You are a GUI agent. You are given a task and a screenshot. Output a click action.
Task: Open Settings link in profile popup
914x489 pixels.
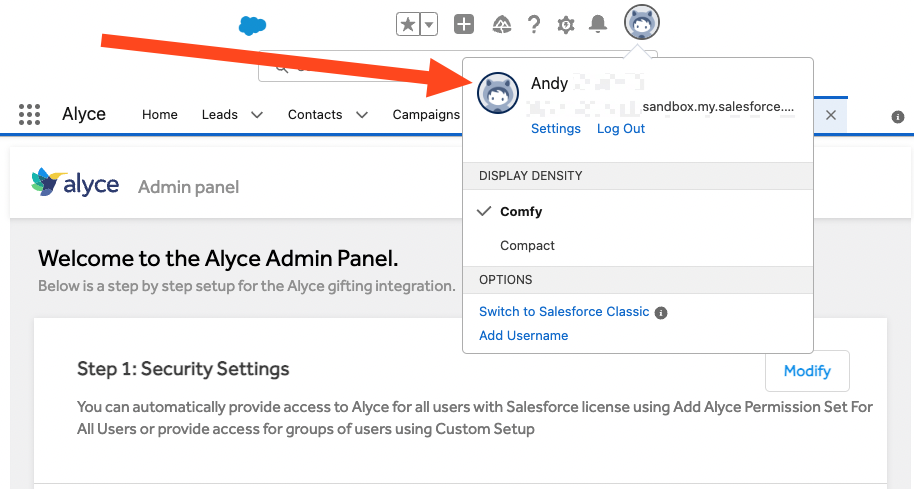(x=556, y=128)
